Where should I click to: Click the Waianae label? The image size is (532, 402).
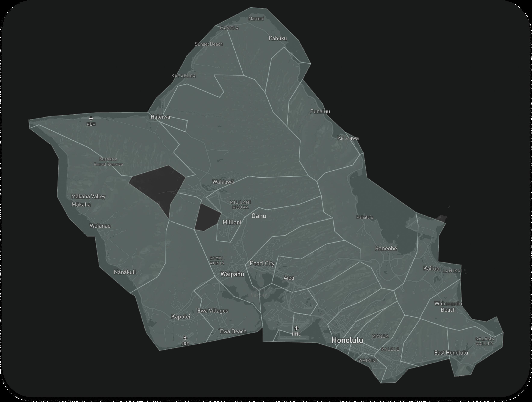coord(100,226)
